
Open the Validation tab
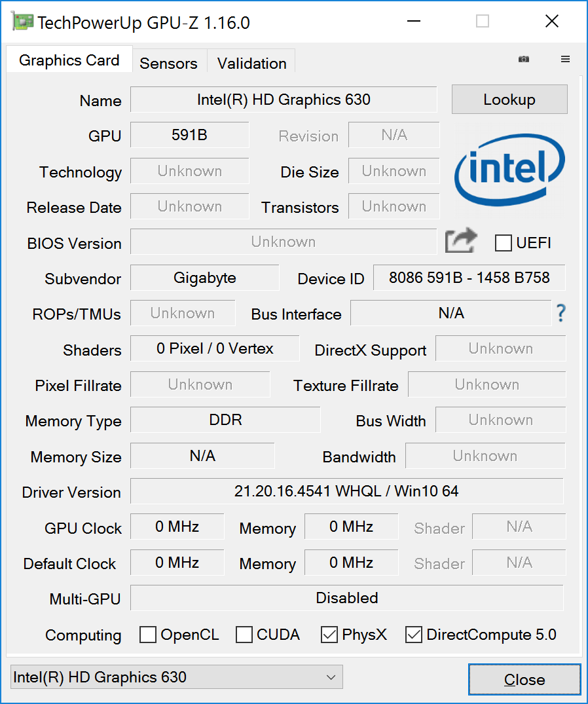click(x=251, y=64)
